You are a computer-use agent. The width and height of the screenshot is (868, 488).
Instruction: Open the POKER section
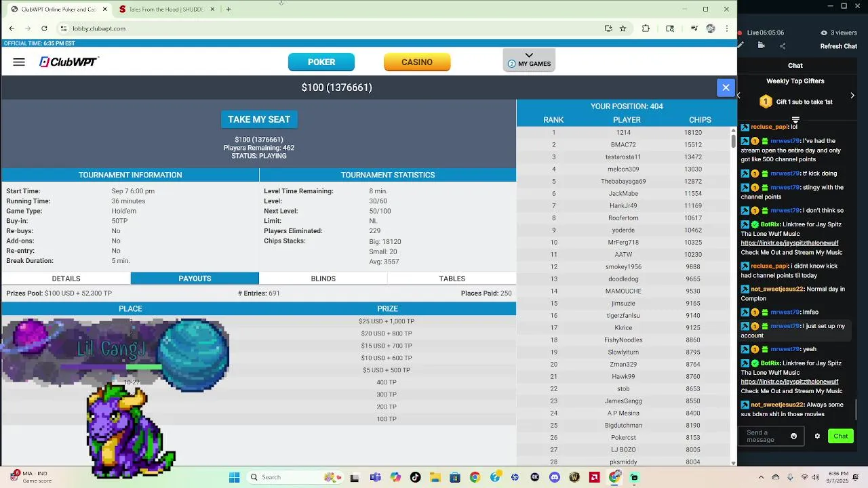[x=321, y=62]
